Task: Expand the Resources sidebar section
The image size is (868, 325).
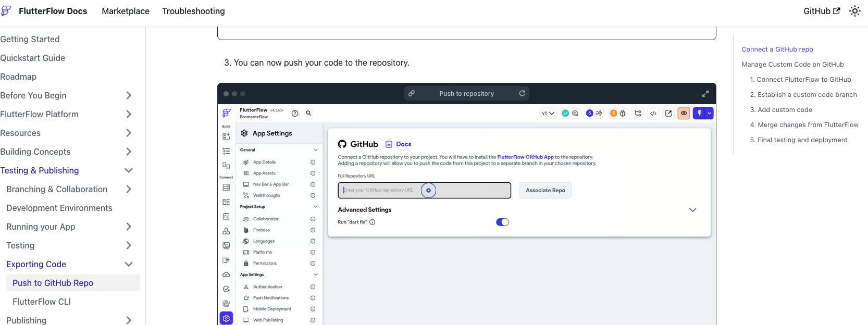Action: (129, 133)
